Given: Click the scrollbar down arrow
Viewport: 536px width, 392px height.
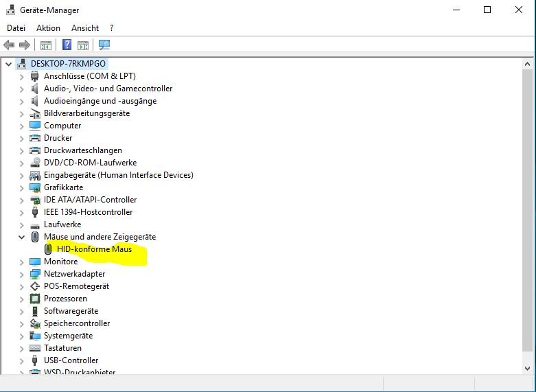Looking at the screenshot, I should [x=527, y=369].
